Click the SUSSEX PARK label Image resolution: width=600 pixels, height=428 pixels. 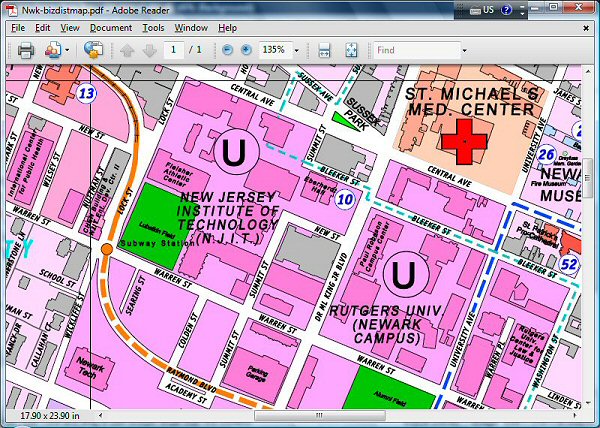coord(362,114)
